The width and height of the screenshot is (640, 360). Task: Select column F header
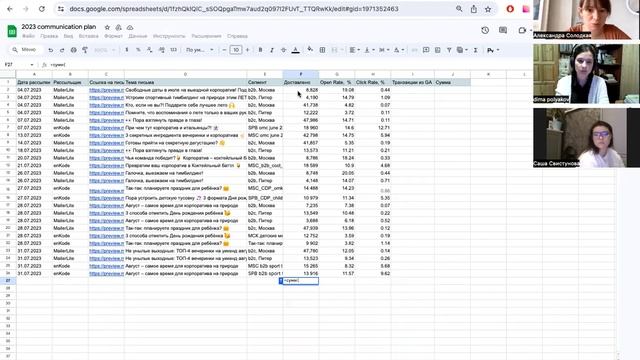click(x=301, y=74)
